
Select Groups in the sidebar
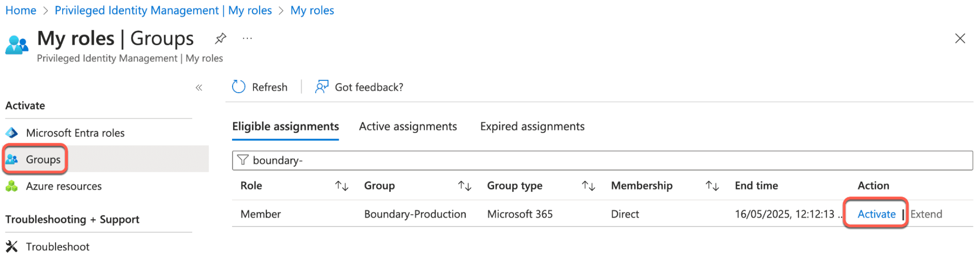click(x=107, y=159)
